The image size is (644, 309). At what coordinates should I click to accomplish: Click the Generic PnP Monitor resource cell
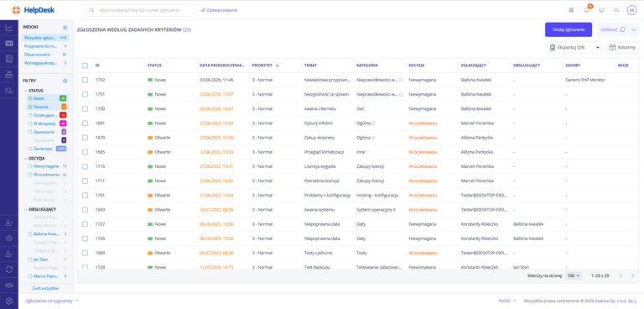click(585, 80)
